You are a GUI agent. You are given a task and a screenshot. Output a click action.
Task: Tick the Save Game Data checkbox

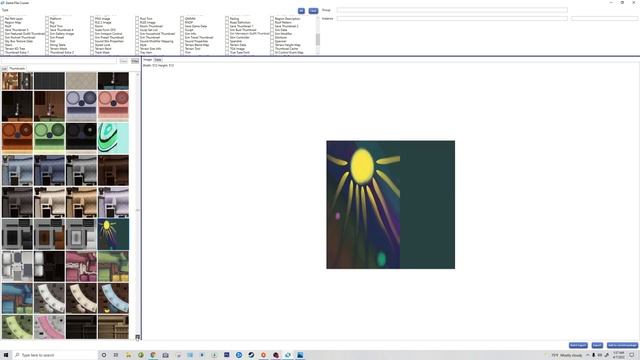182,26
